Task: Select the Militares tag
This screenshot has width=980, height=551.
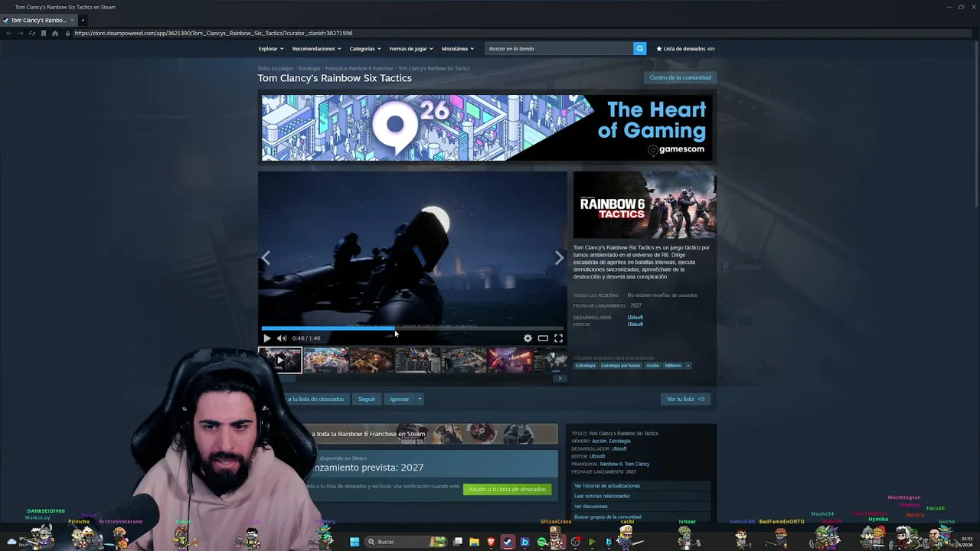Action: click(x=673, y=366)
